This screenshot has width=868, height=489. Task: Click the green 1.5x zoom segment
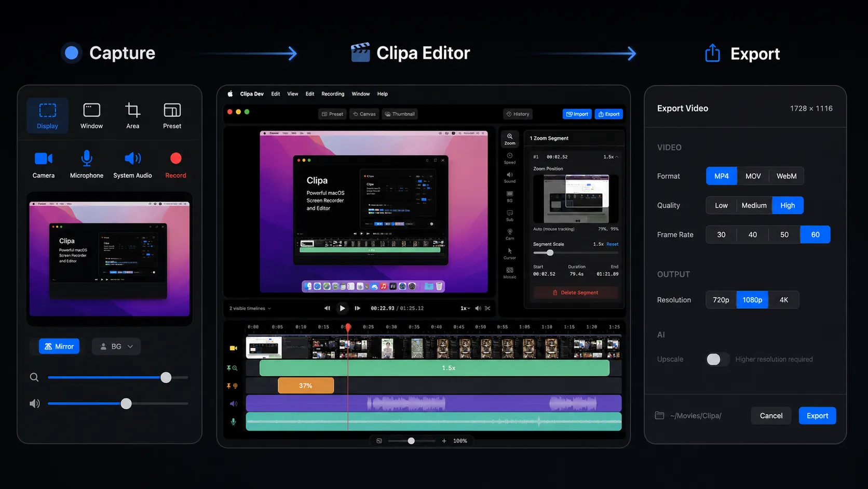(x=435, y=368)
